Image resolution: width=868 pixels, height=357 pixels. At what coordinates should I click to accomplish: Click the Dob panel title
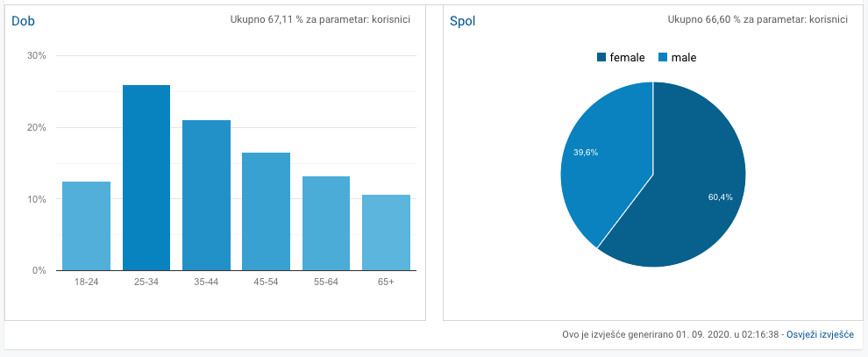pyautogui.click(x=24, y=20)
